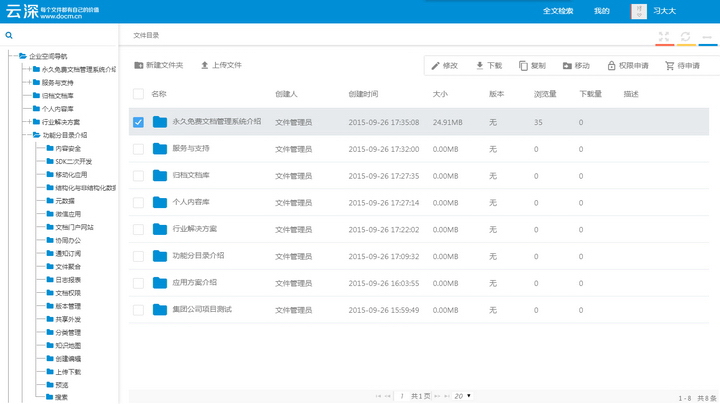Open 权限申请 (permission request)
Image resolution: width=720 pixels, height=404 pixels.
click(x=626, y=66)
